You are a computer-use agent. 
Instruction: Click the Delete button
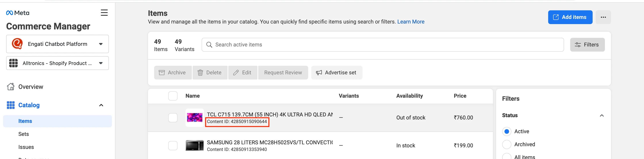[x=210, y=72]
